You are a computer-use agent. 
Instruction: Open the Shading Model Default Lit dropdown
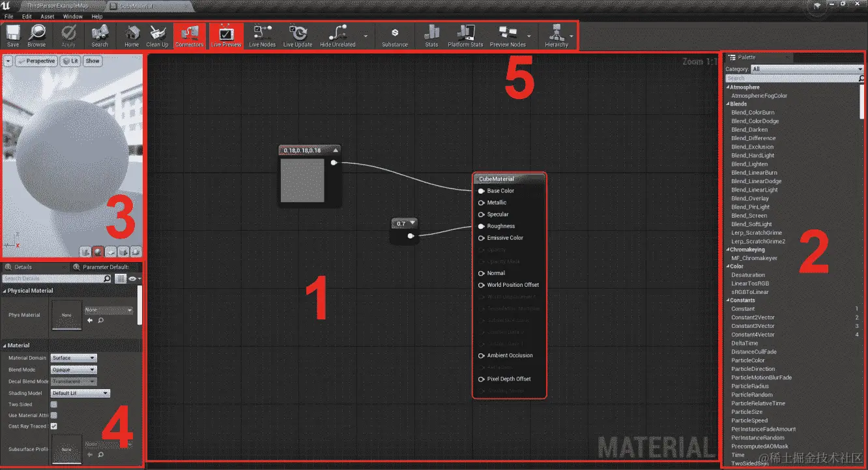[x=81, y=393]
